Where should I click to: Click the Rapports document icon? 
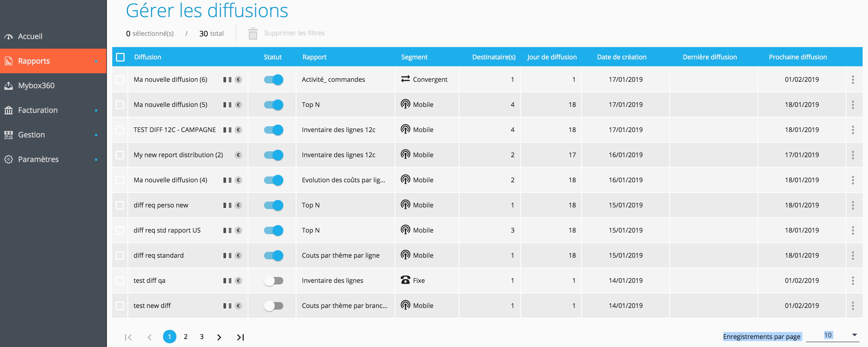tap(9, 61)
